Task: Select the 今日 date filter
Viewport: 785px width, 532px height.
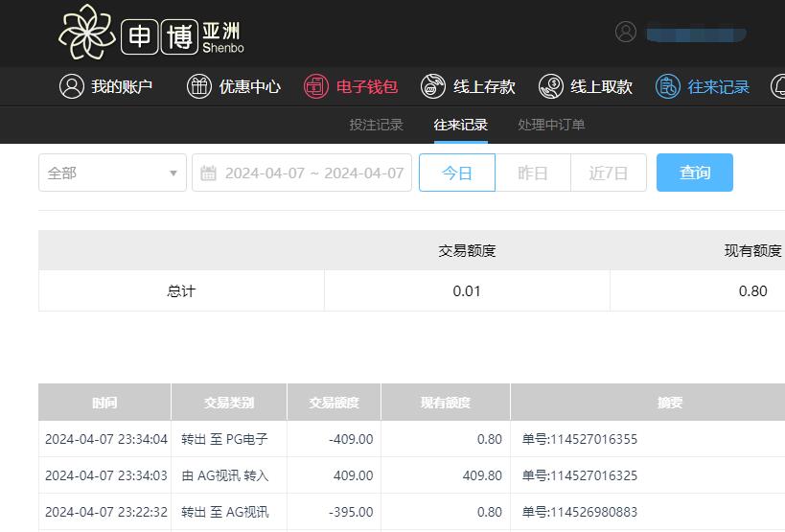Action: coord(457,173)
